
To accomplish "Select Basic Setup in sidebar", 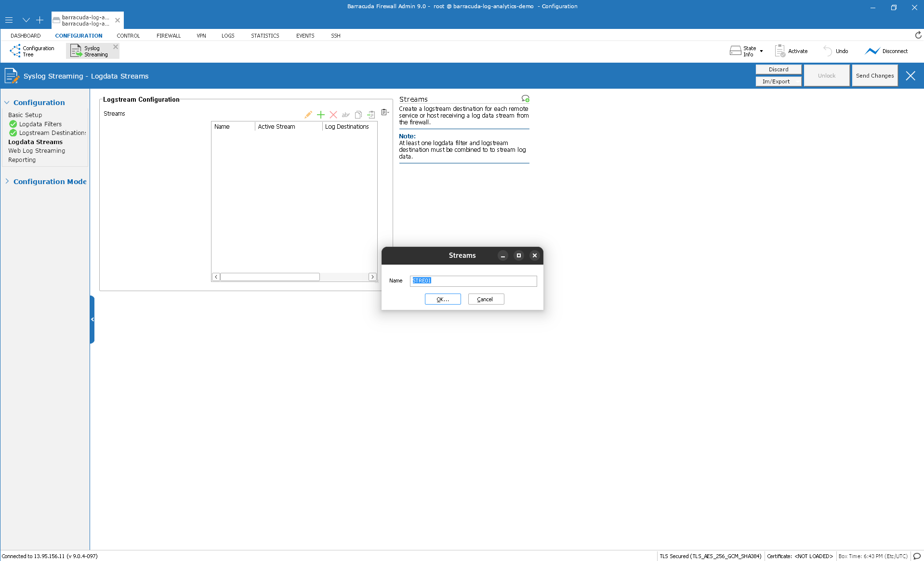I will coord(25,115).
